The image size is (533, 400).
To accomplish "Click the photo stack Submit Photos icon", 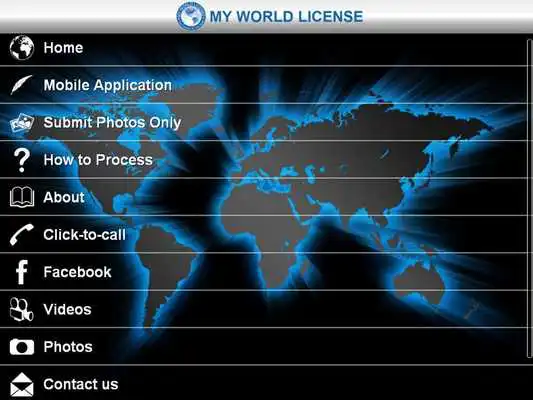I will (22, 123).
